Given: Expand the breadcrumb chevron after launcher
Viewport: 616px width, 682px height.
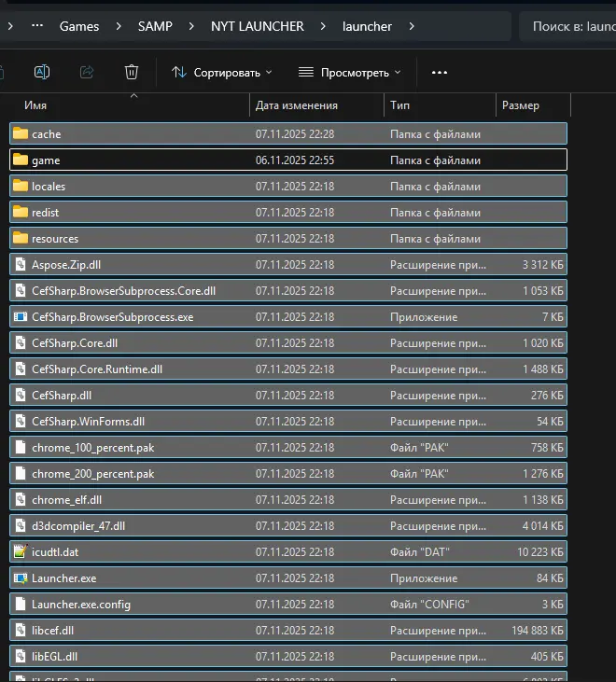Looking at the screenshot, I should [411, 27].
